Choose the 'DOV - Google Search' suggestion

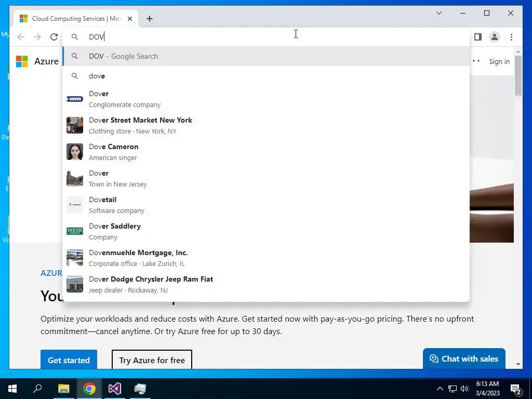tap(267, 56)
